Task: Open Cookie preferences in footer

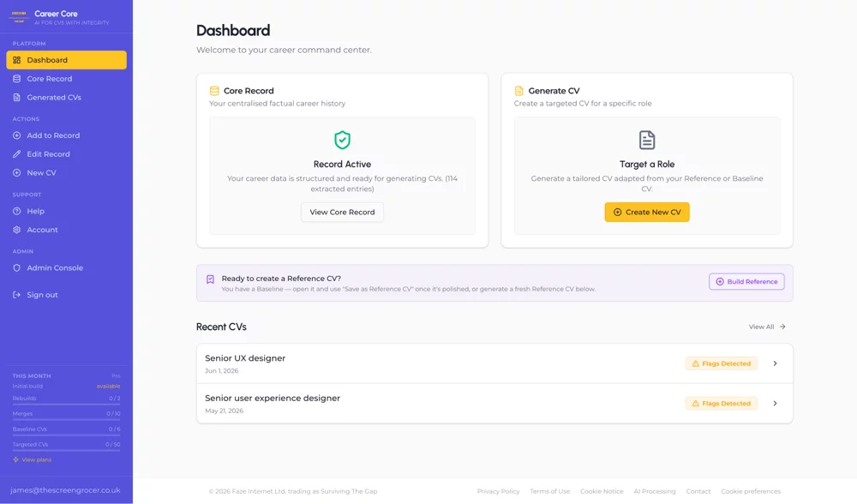Action: click(751, 491)
